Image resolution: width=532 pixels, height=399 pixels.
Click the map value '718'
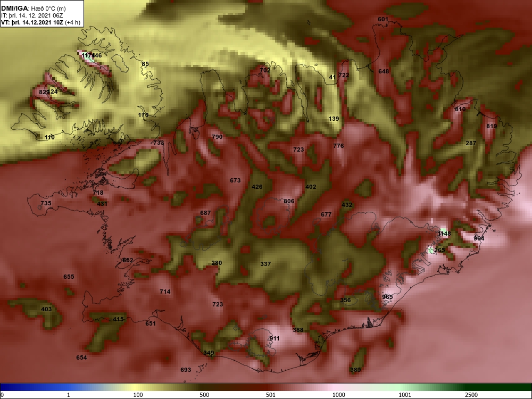[x=98, y=193]
